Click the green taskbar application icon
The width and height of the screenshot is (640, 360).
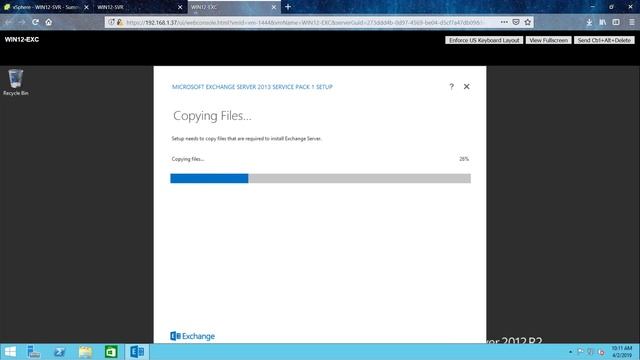[111, 351]
